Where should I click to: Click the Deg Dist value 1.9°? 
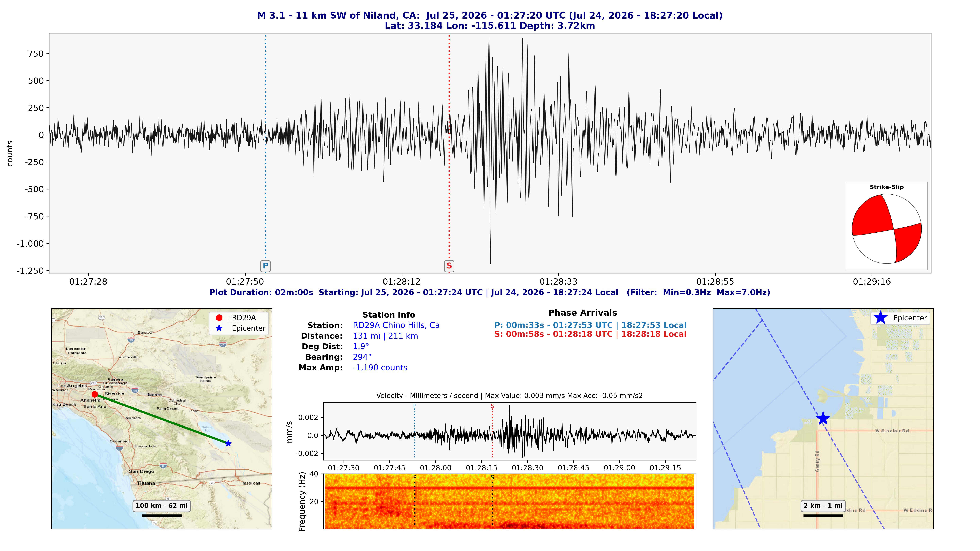tap(361, 346)
